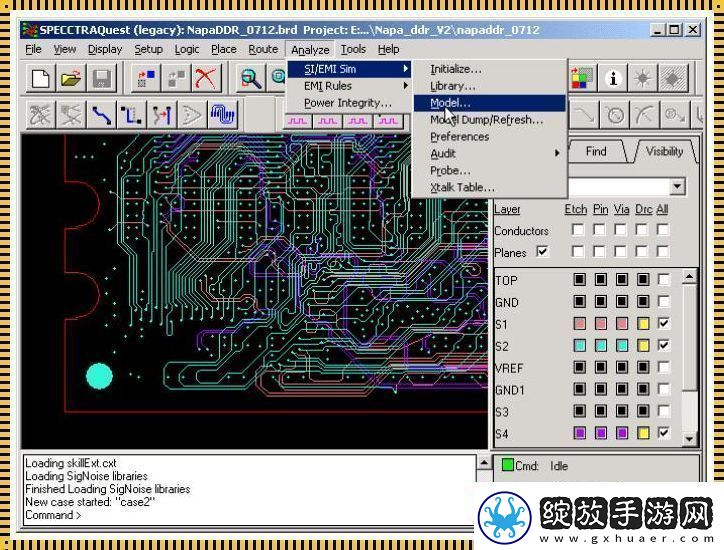
Task: Click the grayed circle waveform toolbar icon
Action: coord(615,115)
